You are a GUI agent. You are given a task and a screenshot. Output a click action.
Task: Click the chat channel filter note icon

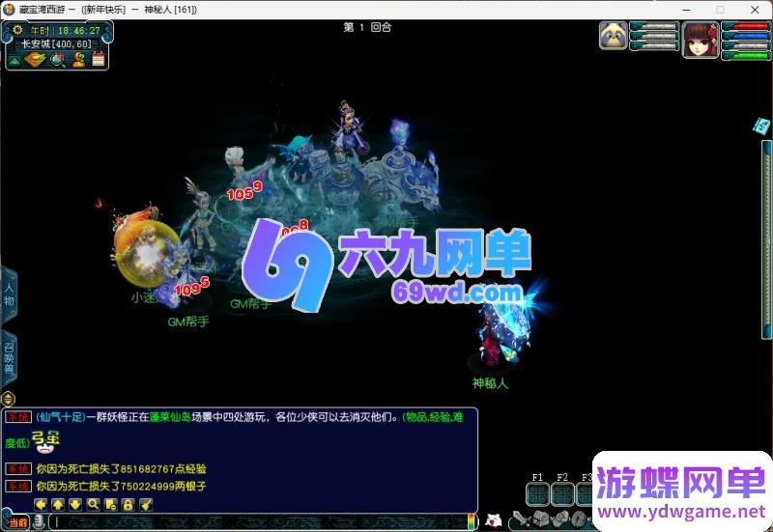point(110,504)
